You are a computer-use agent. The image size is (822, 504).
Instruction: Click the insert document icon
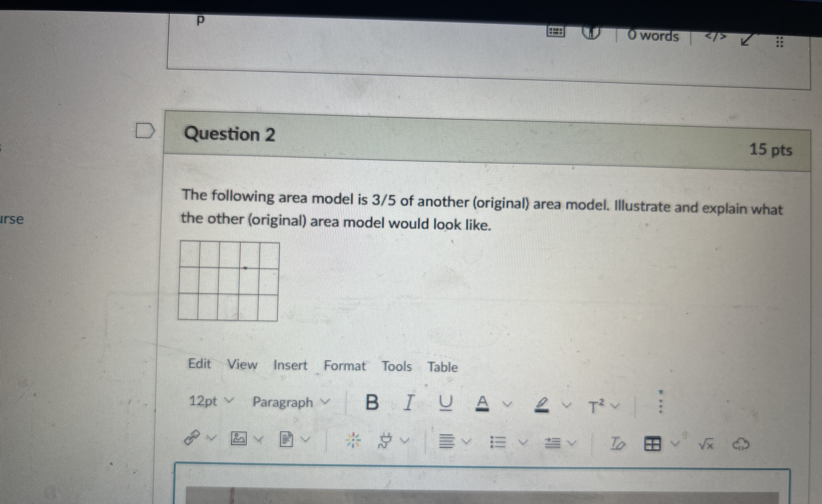pyautogui.click(x=286, y=439)
